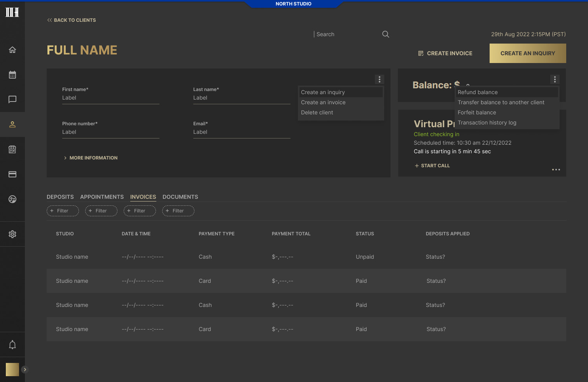Click the First name field
This screenshot has width=588, height=382.
tap(111, 98)
